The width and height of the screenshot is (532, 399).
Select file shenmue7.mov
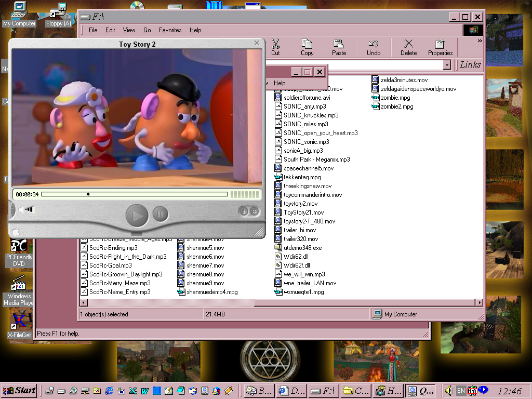coord(201,265)
